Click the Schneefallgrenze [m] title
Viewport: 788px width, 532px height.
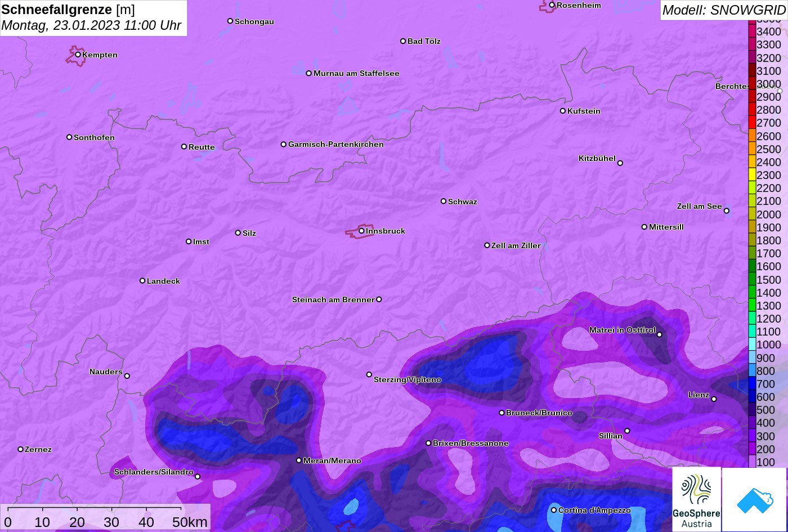68,10
